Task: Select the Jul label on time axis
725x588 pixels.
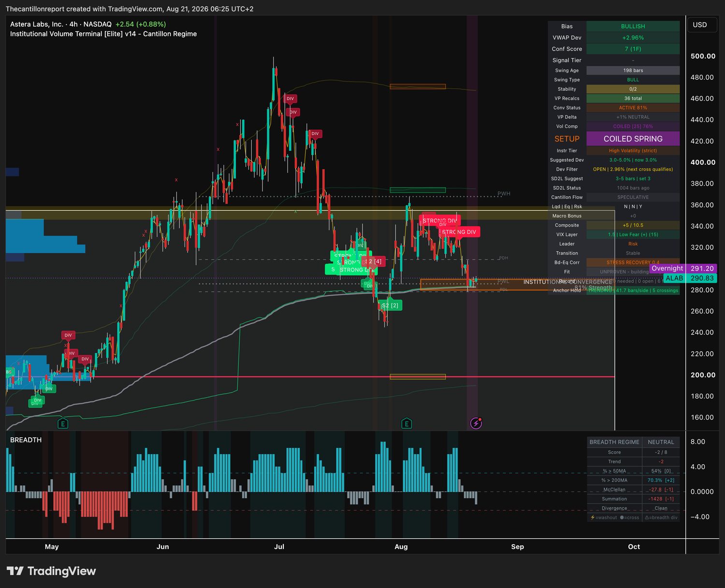Action: pos(279,546)
